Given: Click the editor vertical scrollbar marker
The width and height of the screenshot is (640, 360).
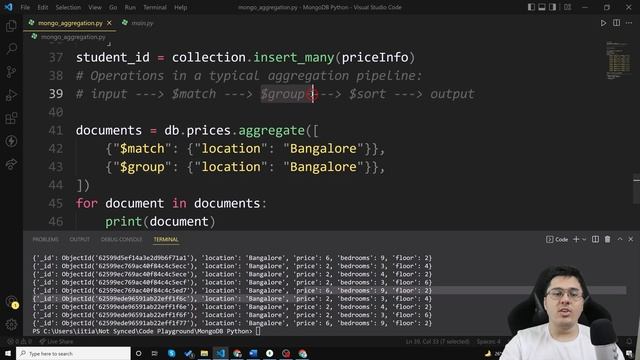Looking at the screenshot, I should coord(636,179).
